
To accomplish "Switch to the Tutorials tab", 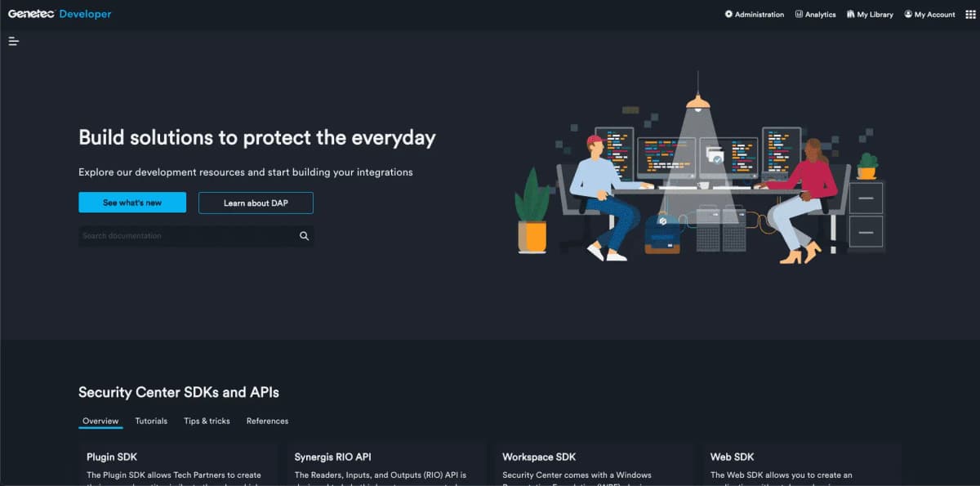I will [151, 421].
